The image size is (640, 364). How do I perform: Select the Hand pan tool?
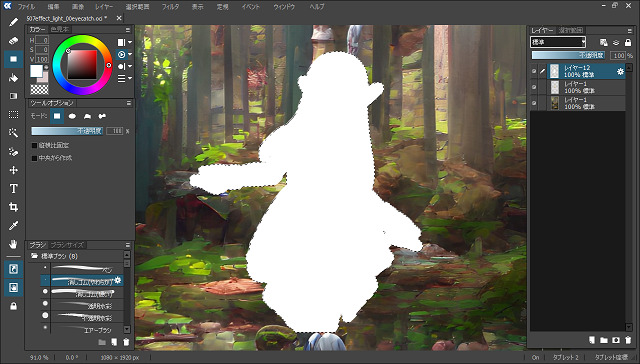pyautogui.click(x=13, y=244)
